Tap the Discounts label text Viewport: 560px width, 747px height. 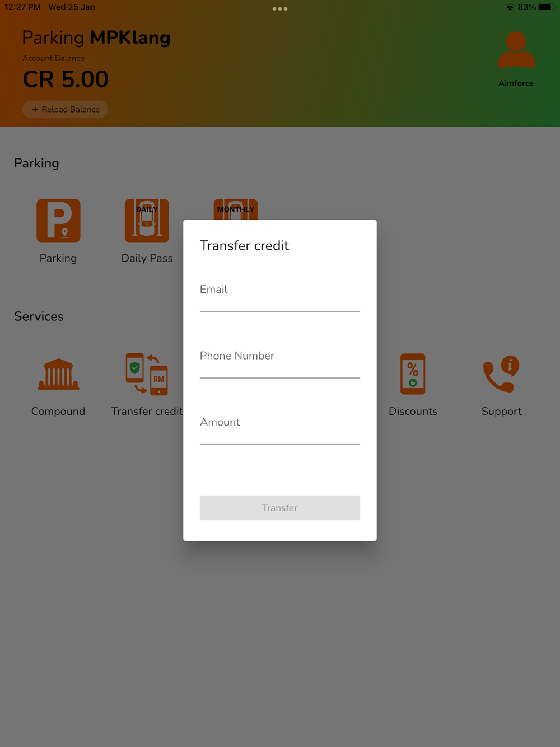point(413,412)
